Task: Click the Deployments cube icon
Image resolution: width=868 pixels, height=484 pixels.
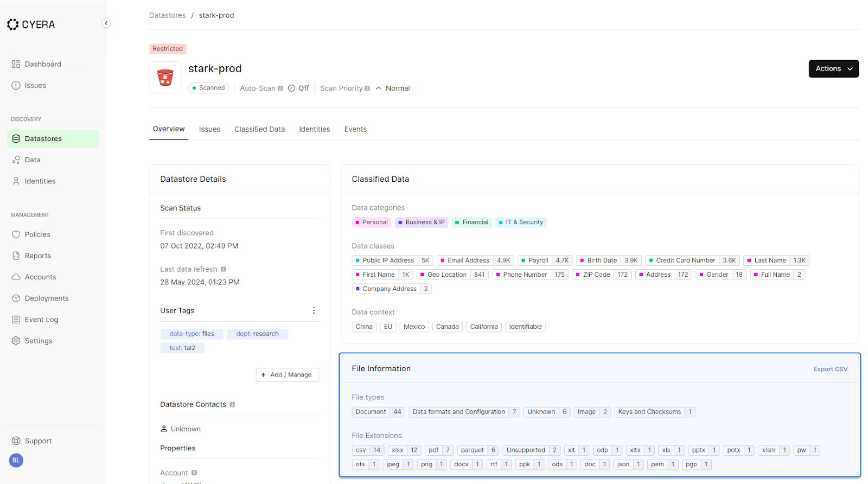Action: pos(16,298)
